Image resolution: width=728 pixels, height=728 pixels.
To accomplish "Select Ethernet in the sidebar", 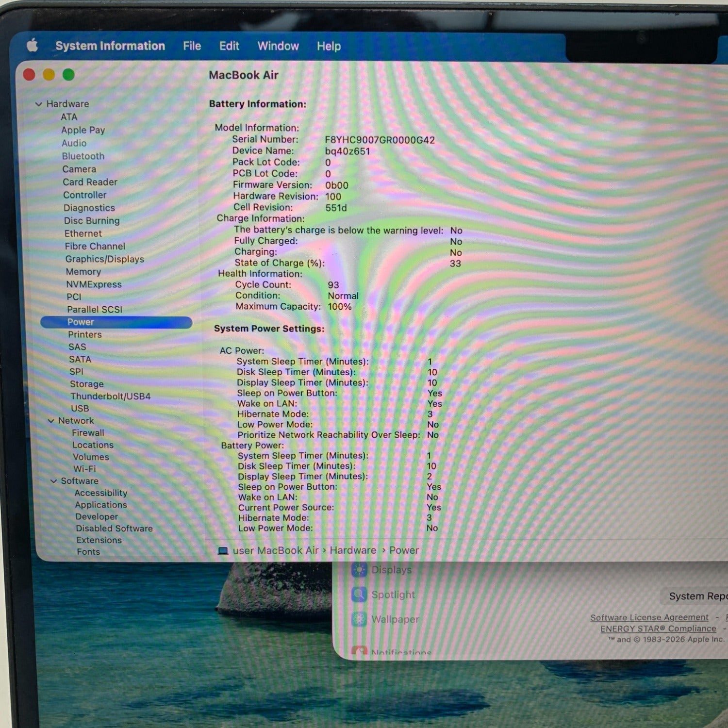I will [83, 233].
